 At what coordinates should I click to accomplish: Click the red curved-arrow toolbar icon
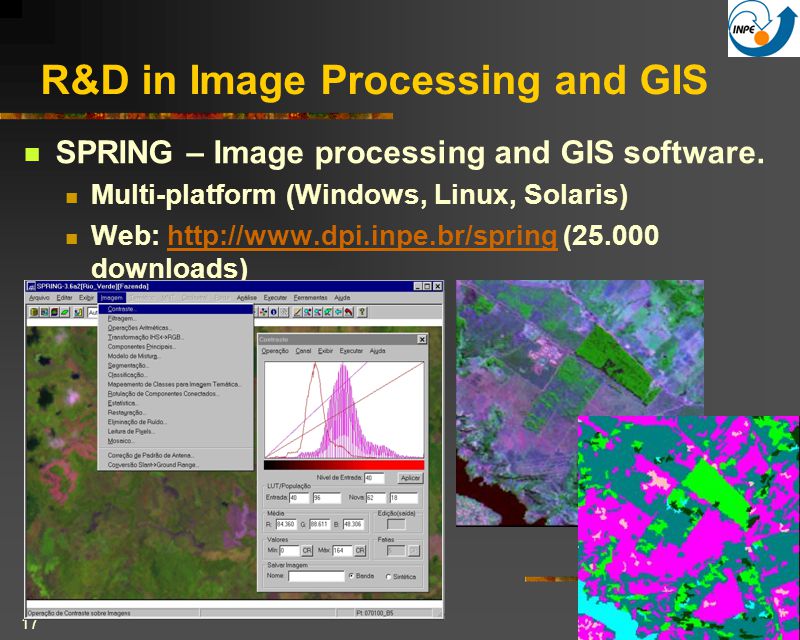click(x=348, y=312)
